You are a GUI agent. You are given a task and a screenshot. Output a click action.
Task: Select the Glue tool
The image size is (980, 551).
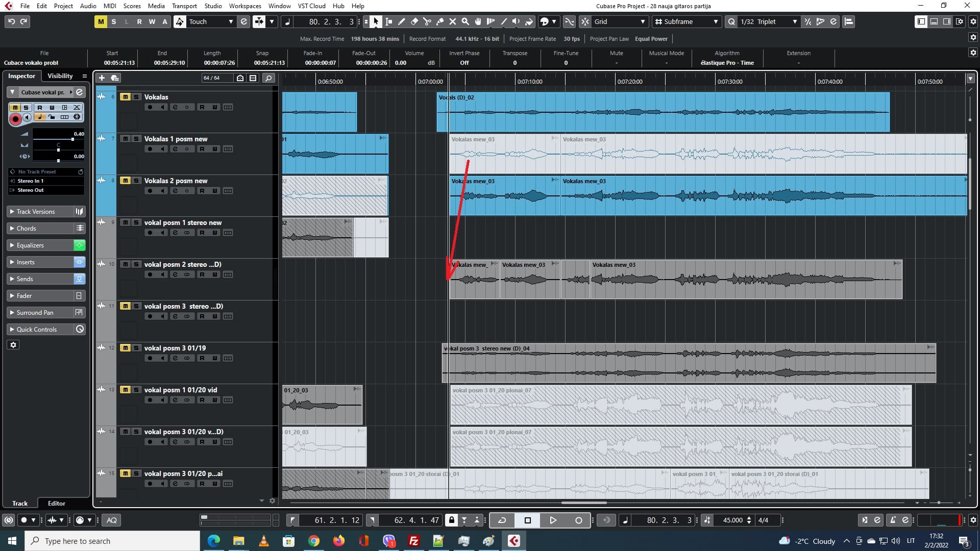pos(440,21)
